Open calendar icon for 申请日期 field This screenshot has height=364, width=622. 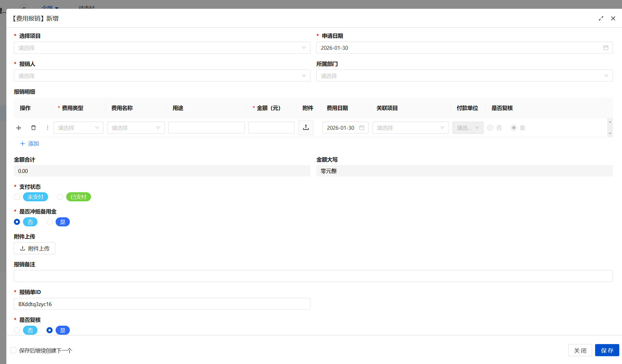click(x=606, y=48)
